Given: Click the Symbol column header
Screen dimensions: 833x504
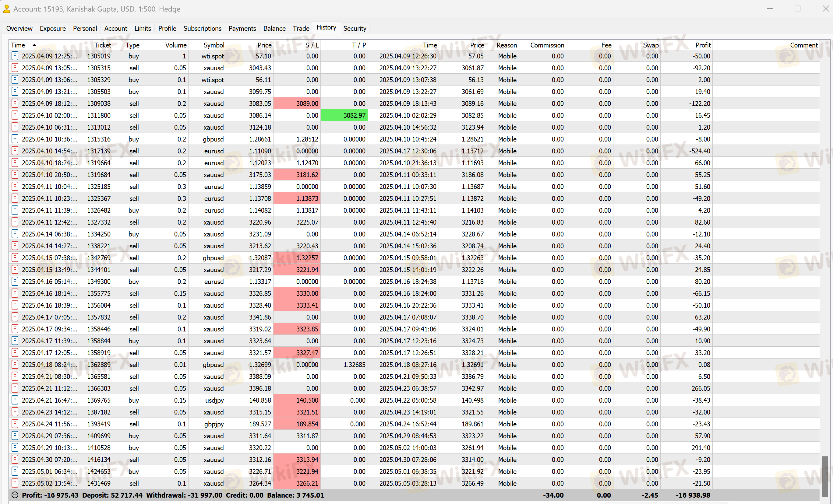Looking at the screenshot, I should tap(214, 45).
